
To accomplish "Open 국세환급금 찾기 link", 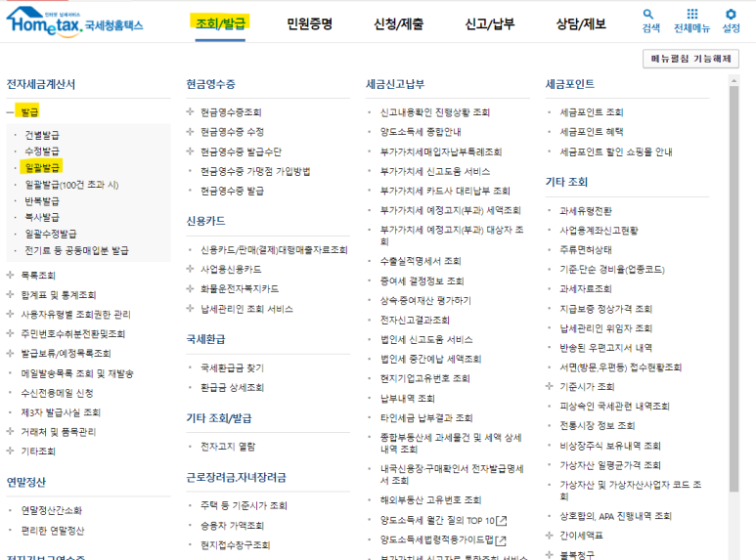I will click(x=233, y=367).
